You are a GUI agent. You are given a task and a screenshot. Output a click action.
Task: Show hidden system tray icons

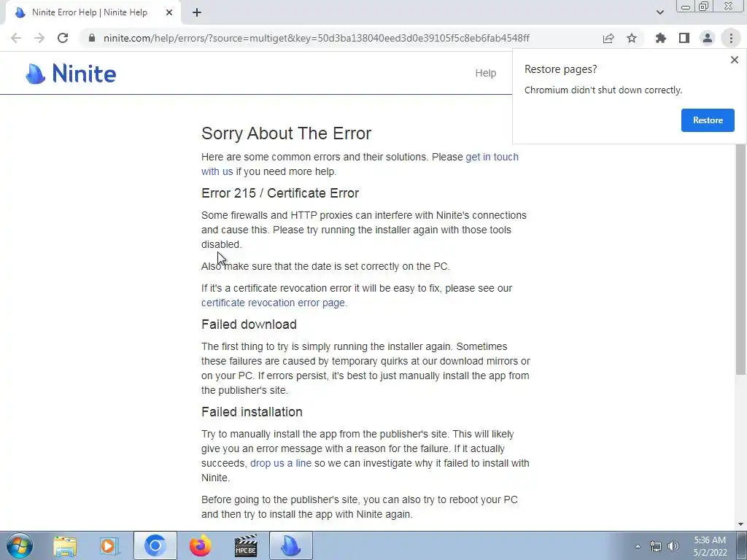(x=638, y=546)
